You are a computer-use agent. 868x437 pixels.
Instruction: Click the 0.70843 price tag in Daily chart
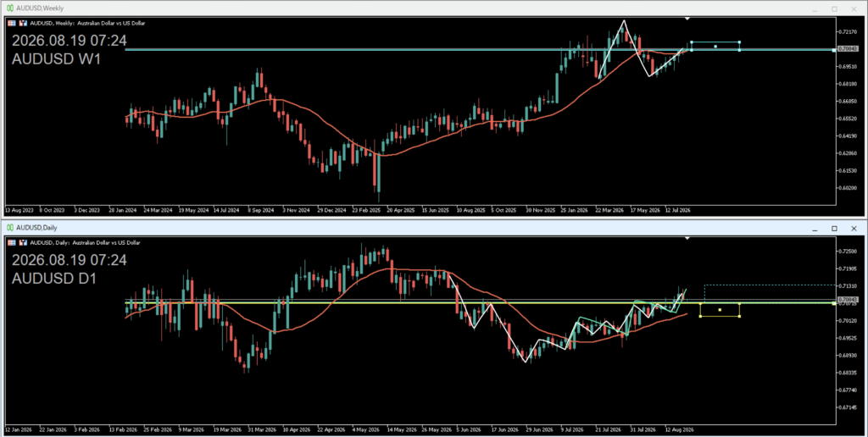click(848, 299)
